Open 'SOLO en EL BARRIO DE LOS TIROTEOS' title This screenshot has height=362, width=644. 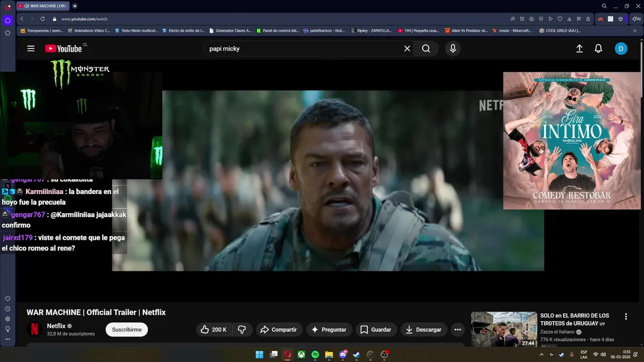tap(575, 319)
